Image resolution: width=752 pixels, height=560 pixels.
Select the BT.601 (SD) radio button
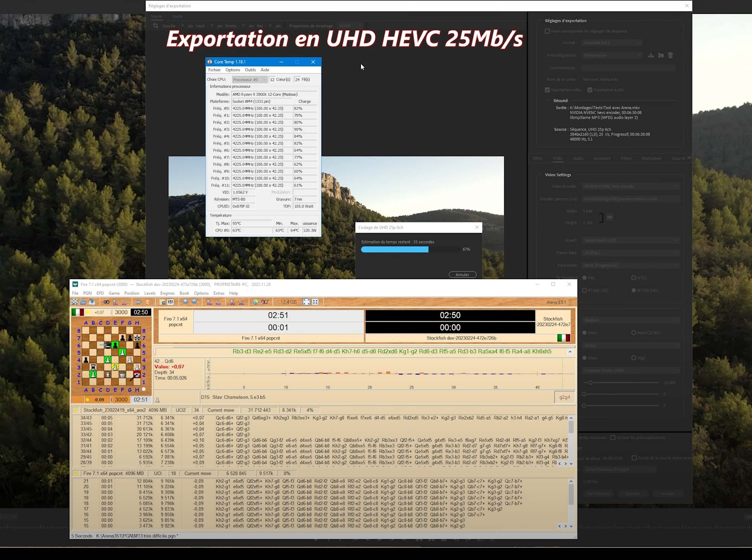584,290
